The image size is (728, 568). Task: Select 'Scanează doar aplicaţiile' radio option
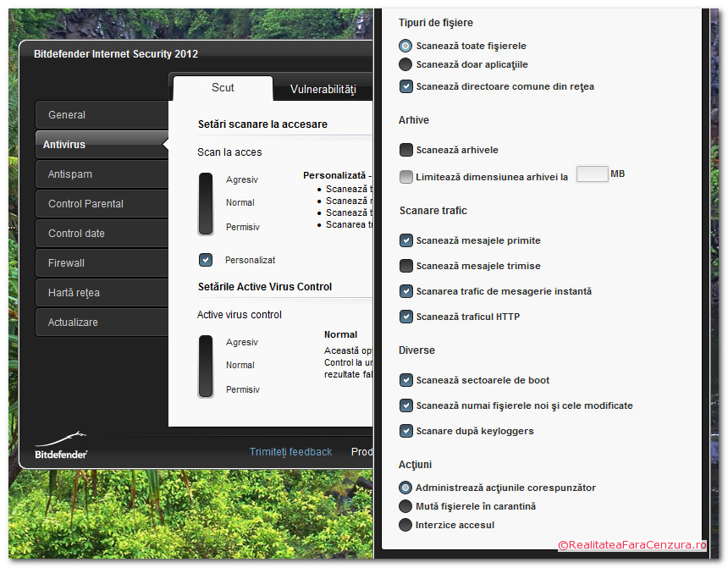pos(405,64)
